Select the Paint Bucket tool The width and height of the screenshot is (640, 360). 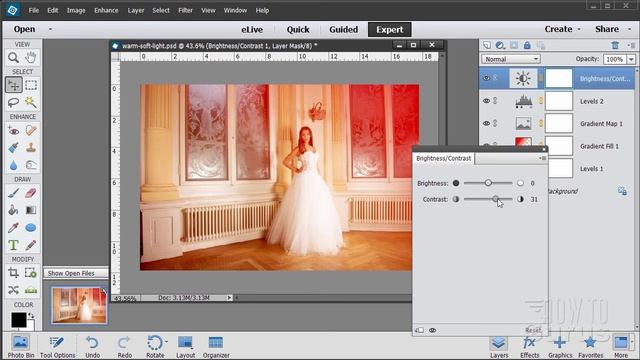(13, 210)
